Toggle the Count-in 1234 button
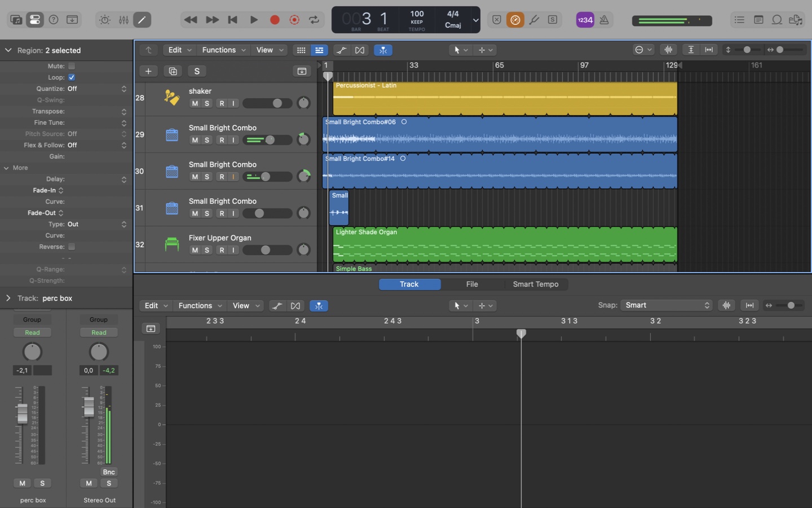 pos(585,20)
